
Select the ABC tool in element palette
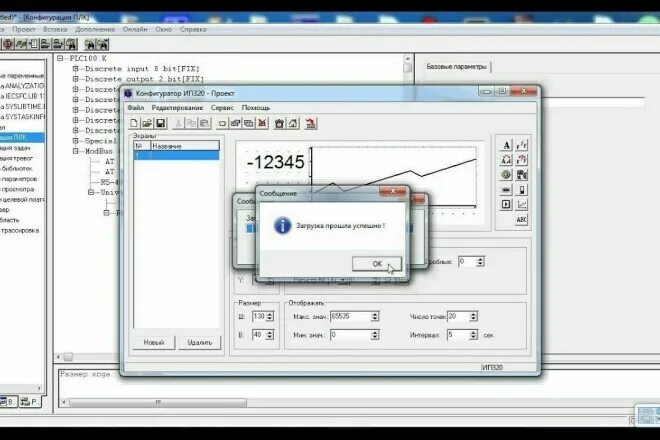tap(521, 219)
